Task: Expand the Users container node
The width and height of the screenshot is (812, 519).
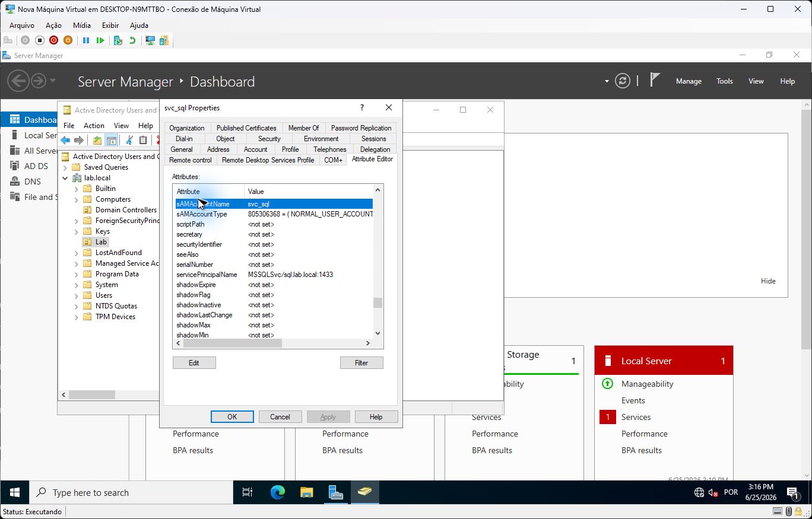Action: click(76, 295)
